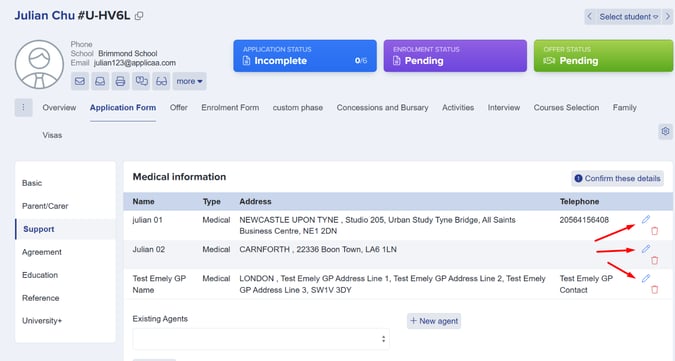The height and width of the screenshot is (361, 675).
Task: Click the New agent button
Action: tap(434, 321)
